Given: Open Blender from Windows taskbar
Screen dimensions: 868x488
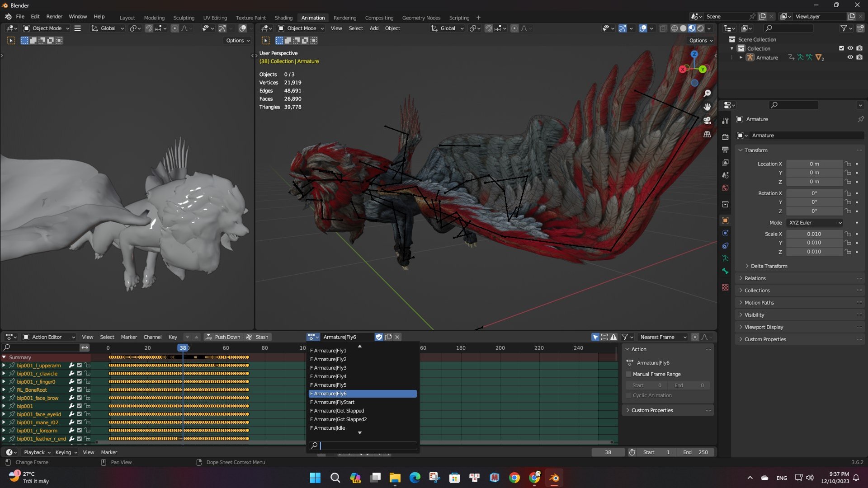Looking at the screenshot, I should (x=554, y=478).
